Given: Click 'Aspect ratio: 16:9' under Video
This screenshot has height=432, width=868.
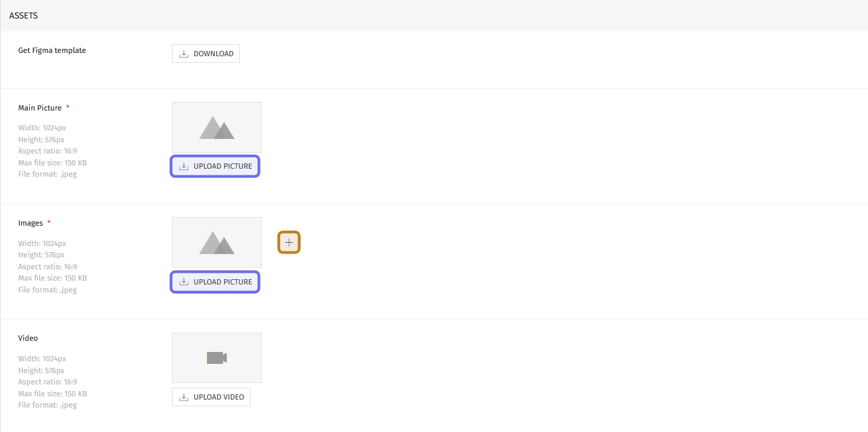Looking at the screenshot, I should (x=48, y=382).
